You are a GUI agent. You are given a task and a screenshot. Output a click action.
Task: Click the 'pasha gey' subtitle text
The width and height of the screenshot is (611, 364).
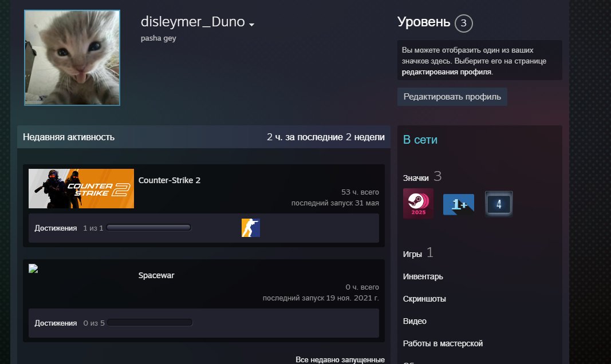(158, 38)
